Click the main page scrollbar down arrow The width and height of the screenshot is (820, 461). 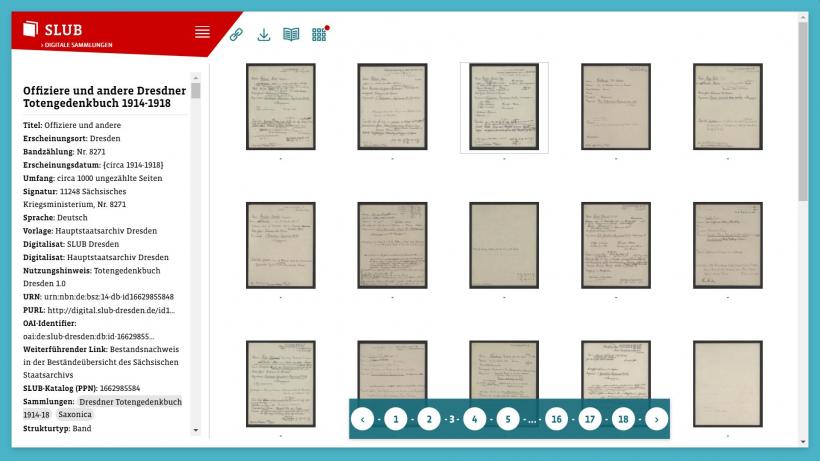803,442
